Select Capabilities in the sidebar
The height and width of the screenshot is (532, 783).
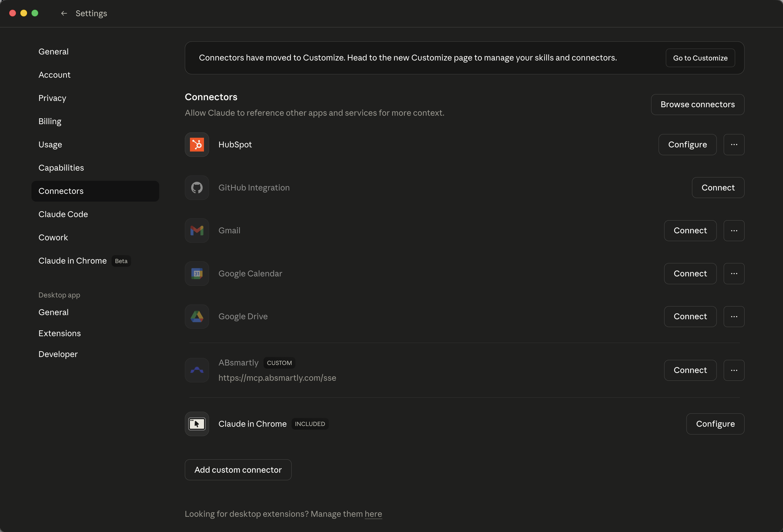point(95,168)
